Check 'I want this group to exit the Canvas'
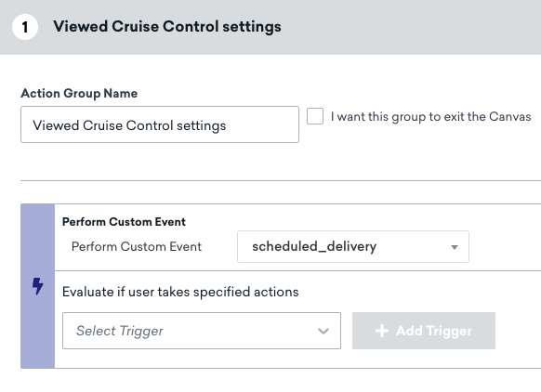This screenshot has height=392, width=541. pyautogui.click(x=315, y=116)
